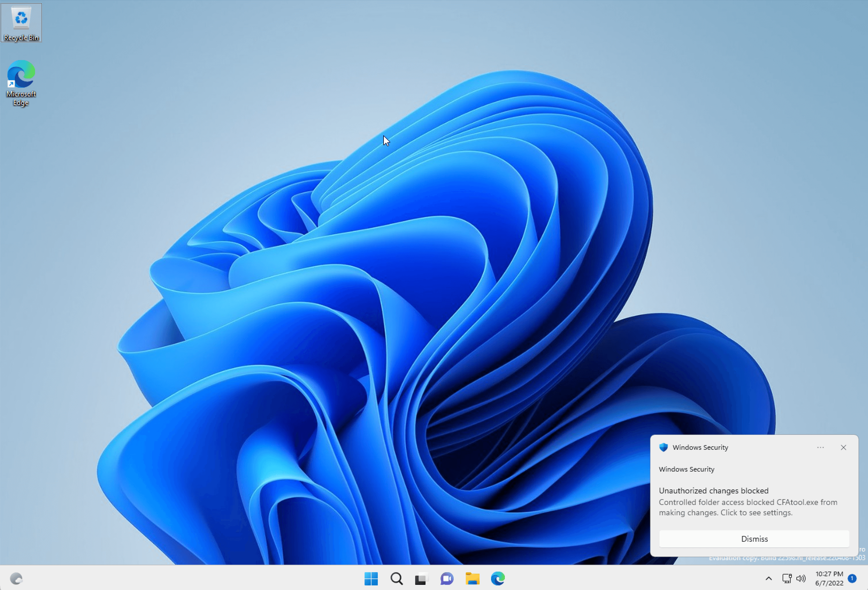Launch Edge browser from taskbar
The height and width of the screenshot is (590, 868).
tap(497, 579)
